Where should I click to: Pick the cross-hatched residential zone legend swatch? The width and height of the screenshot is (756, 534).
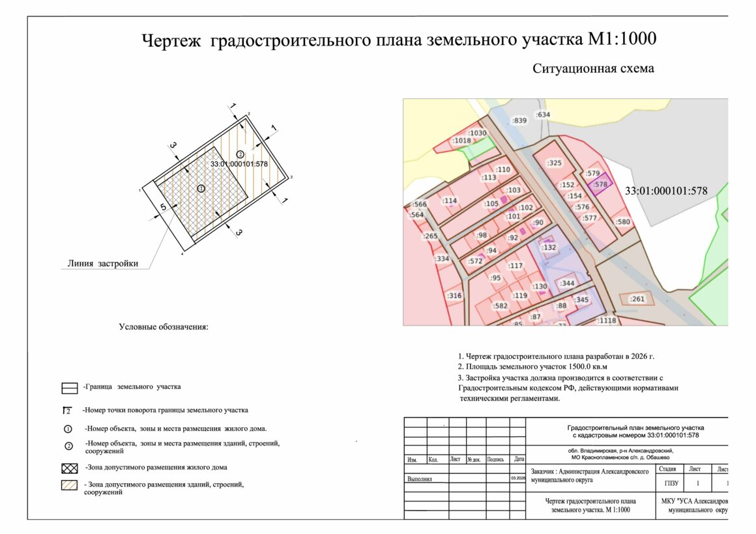tap(69, 468)
